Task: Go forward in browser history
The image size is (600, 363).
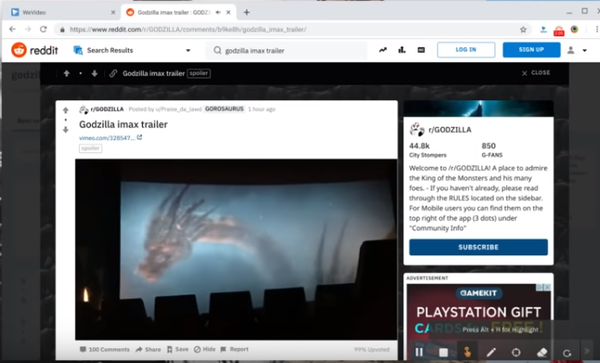Action: pos(28,29)
